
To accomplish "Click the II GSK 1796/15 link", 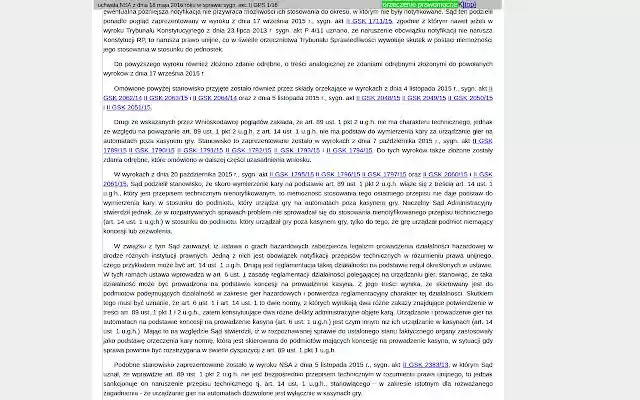I will tap(338, 174).
